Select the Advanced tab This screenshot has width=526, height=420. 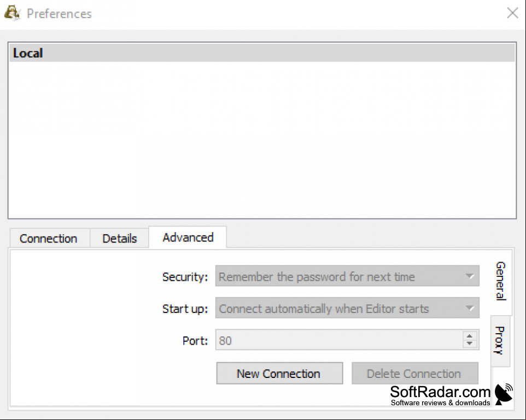point(188,238)
